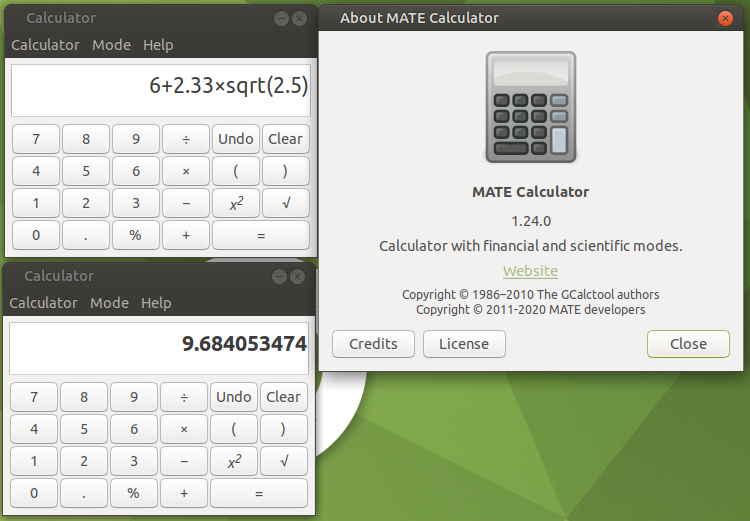Image resolution: width=750 pixels, height=521 pixels.
Task: Click the 2 key in the bottom calculator
Action: pos(84,461)
